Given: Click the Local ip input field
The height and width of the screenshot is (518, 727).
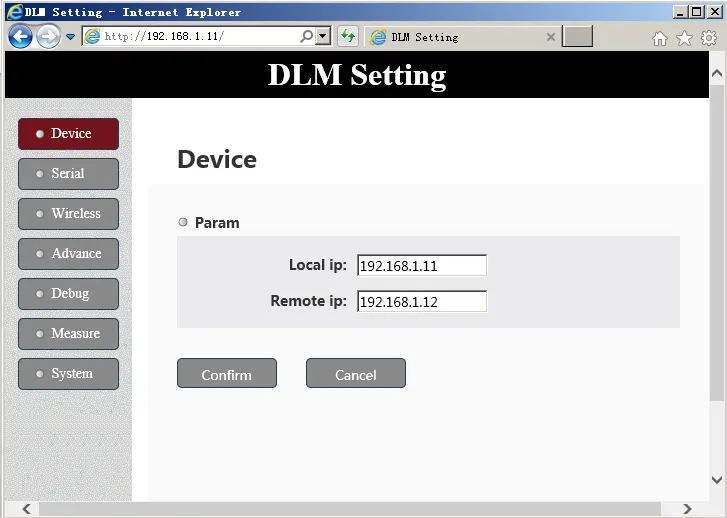Looking at the screenshot, I should 421,266.
